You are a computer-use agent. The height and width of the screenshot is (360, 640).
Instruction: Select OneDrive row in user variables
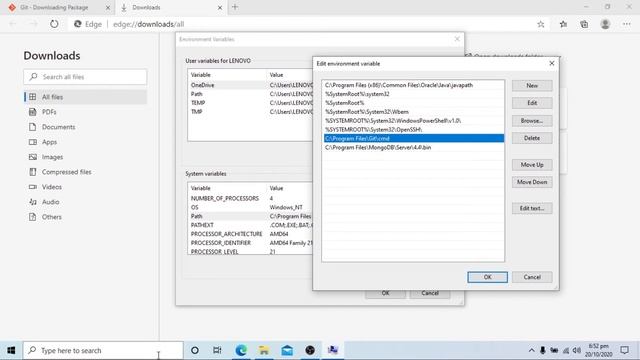(x=250, y=85)
